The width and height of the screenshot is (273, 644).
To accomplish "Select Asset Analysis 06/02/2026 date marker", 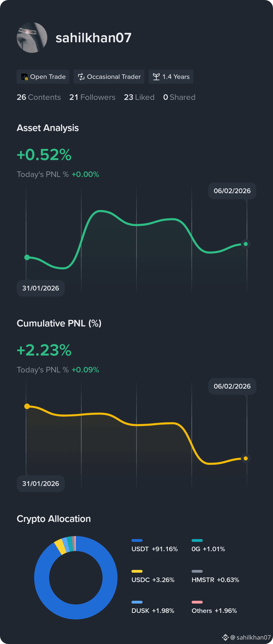I will coord(232,191).
